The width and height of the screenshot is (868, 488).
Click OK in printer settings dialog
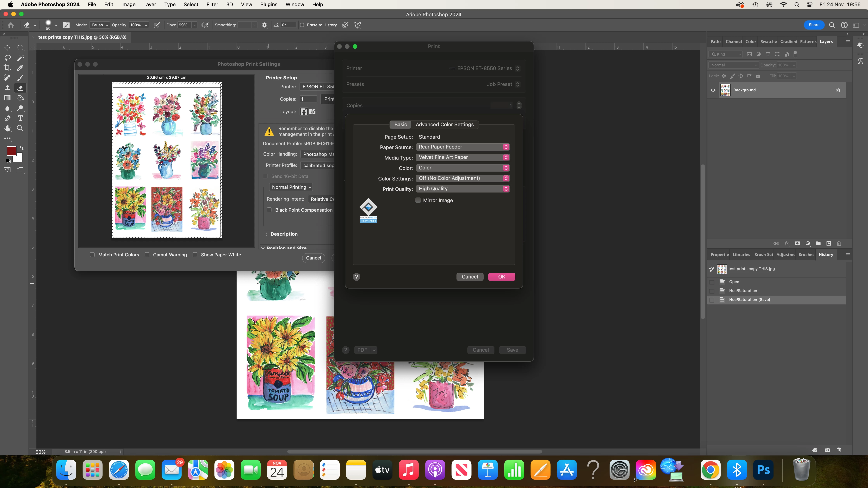pos(501,277)
